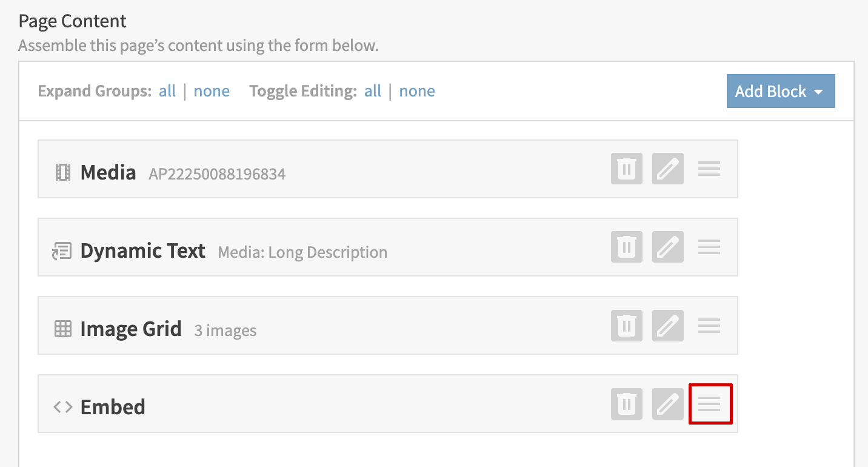Edit the Media block with pencil icon
Image resolution: width=868 pixels, height=467 pixels.
click(x=667, y=169)
